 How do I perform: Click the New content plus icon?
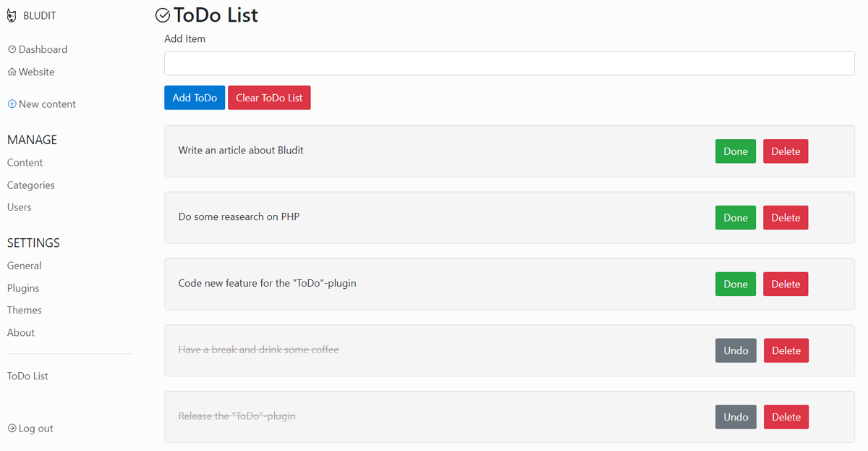(x=12, y=104)
